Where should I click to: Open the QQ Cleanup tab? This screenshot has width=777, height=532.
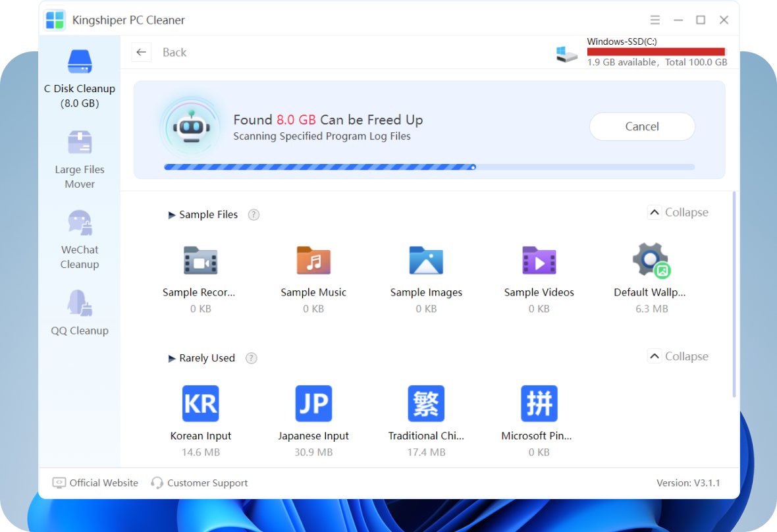[x=80, y=313]
